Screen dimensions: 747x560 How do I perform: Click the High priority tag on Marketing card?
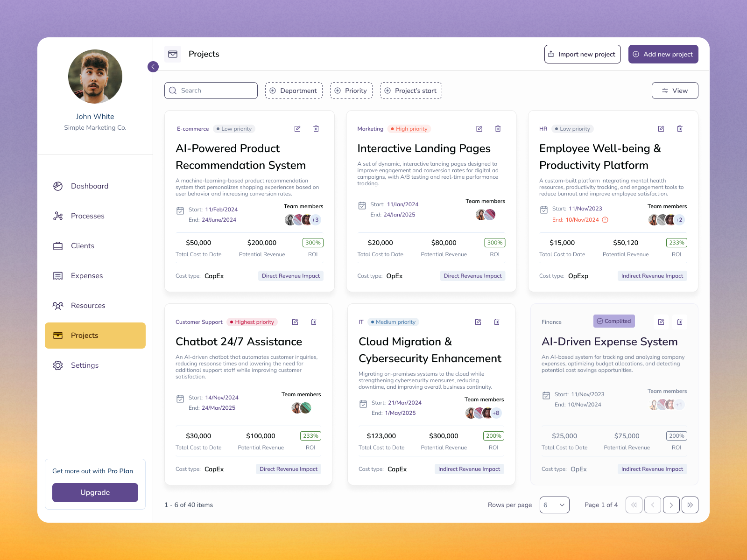(409, 129)
